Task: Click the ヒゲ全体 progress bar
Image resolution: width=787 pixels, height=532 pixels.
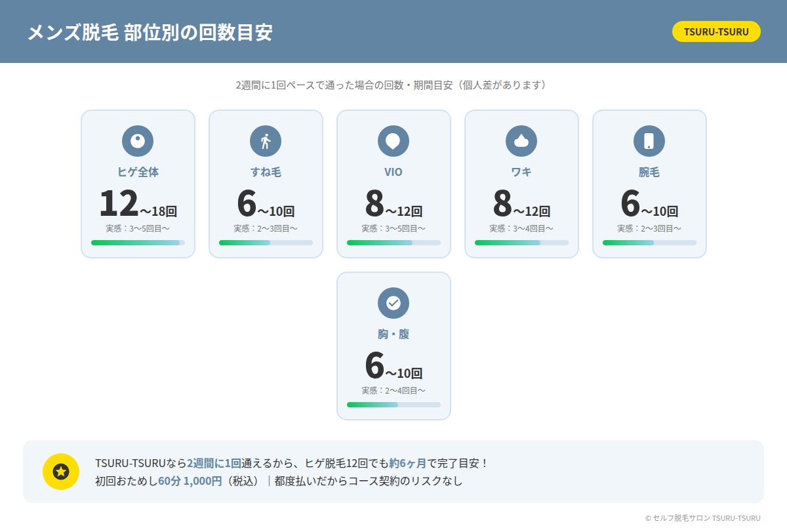Action: pyautogui.click(x=138, y=243)
